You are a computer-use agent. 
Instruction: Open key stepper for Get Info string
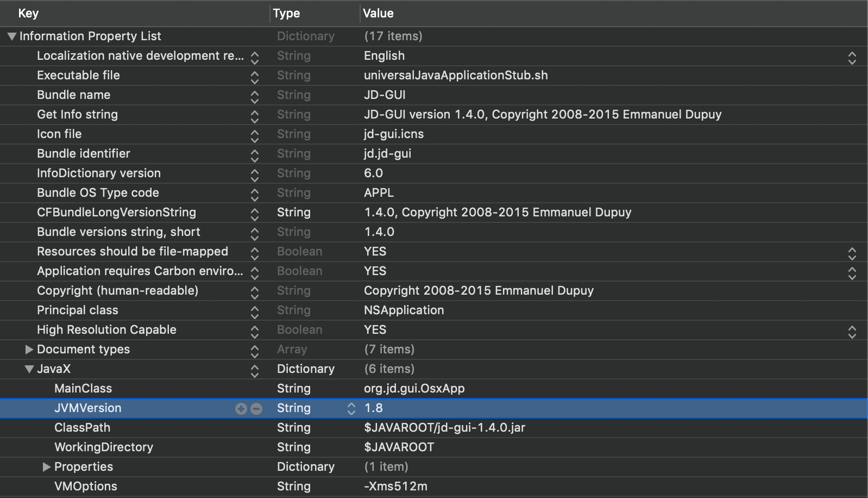(x=255, y=117)
